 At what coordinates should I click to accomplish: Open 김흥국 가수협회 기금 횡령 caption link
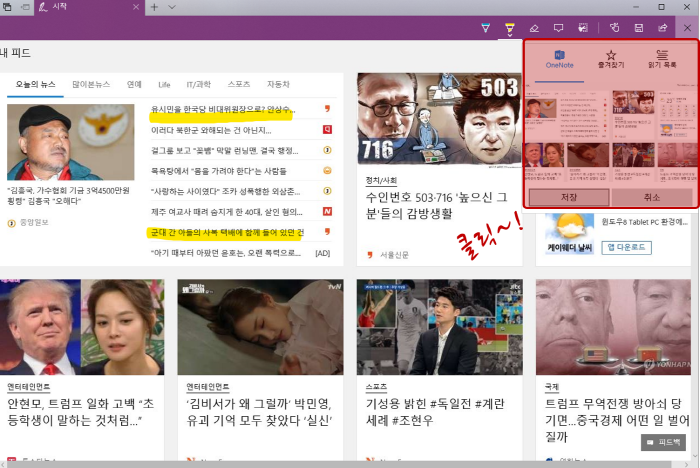(x=68, y=196)
